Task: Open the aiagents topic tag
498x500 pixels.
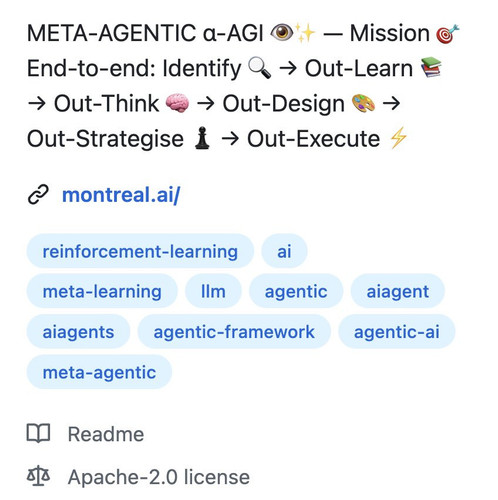Action: 78,332
